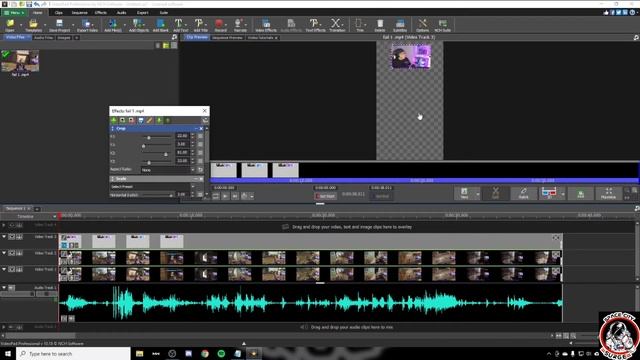Collapse Video Track 1 with its arrow
Image resolution: width=640 pixels, height=360 pixels.
tap(4, 269)
